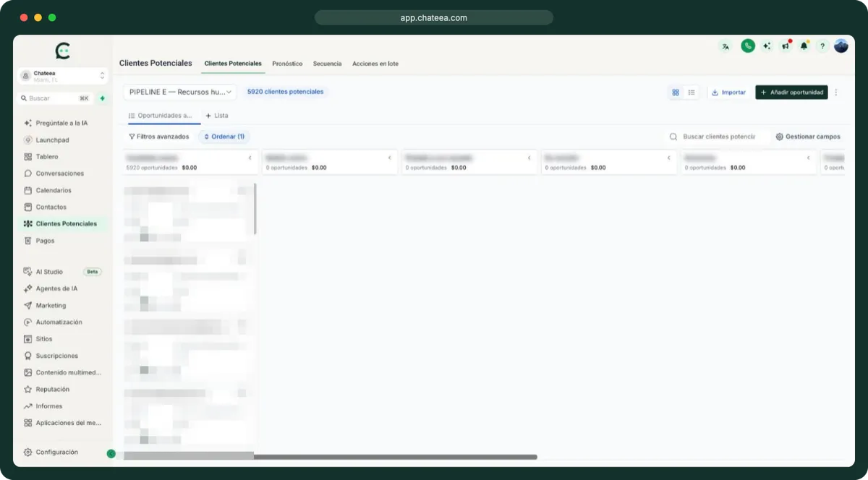
Task: Switch to the Pronóstico tab
Action: coord(287,64)
